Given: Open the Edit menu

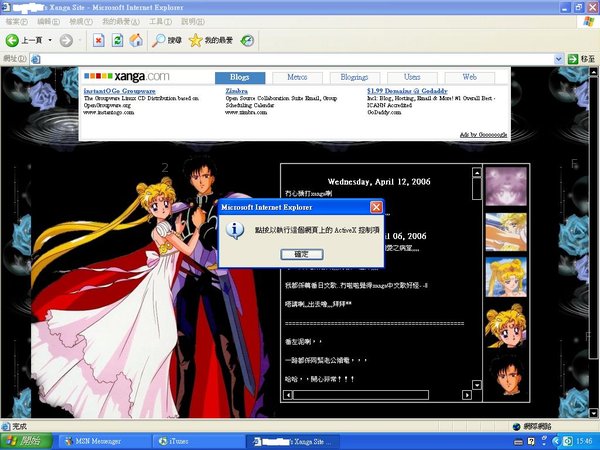Looking at the screenshot, I should (x=48, y=22).
